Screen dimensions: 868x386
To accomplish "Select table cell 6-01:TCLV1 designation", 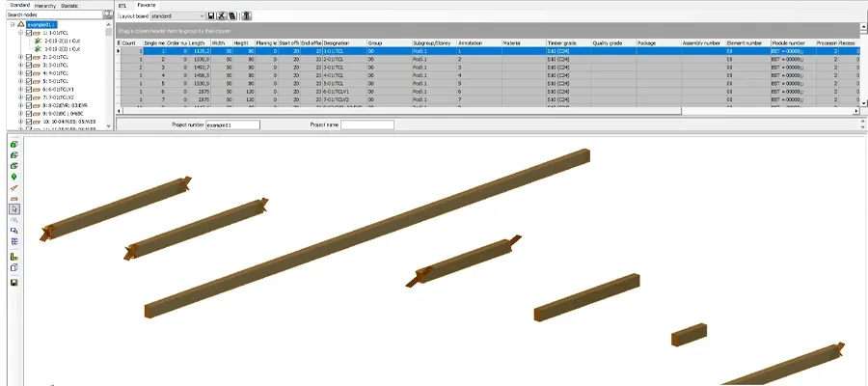I will tap(345, 92).
